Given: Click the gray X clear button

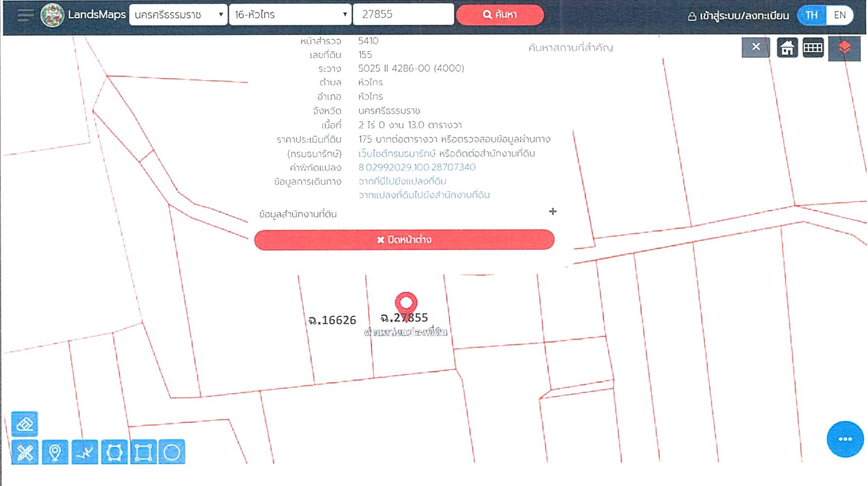Looking at the screenshot, I should (756, 47).
